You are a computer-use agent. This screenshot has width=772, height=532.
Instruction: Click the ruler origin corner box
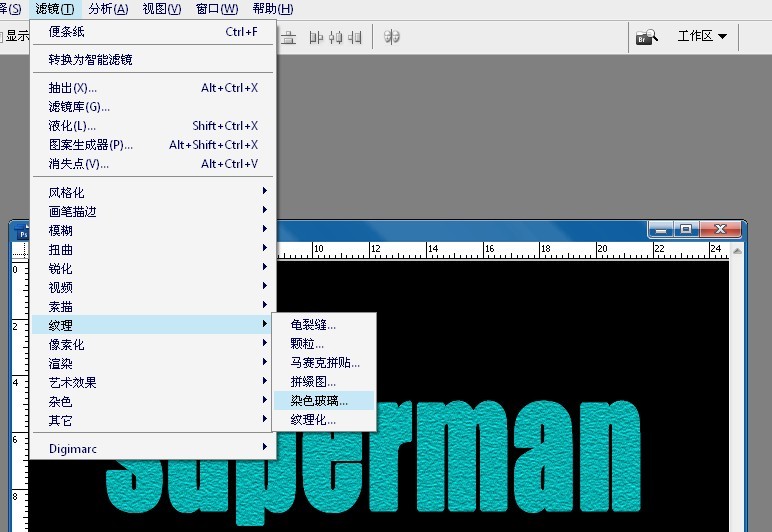[x=20, y=251]
